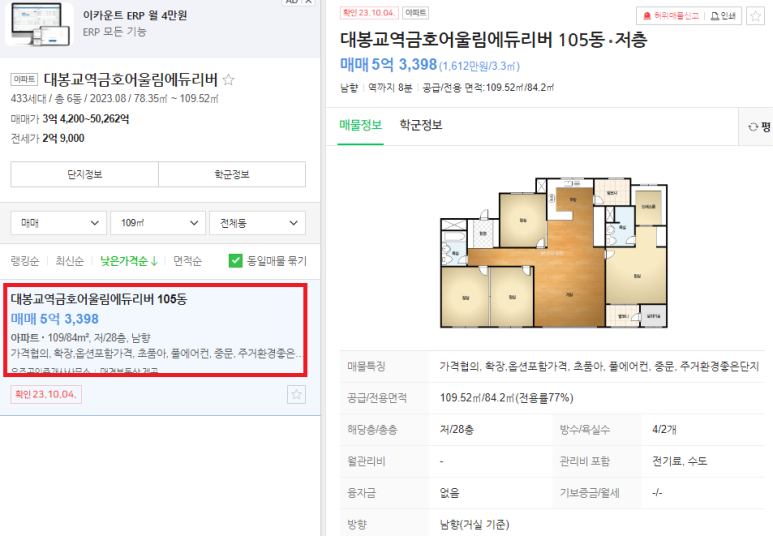Open the ERP ad thumbnail image
Image resolution: width=773 pixels, height=536 pixels.
39,24
